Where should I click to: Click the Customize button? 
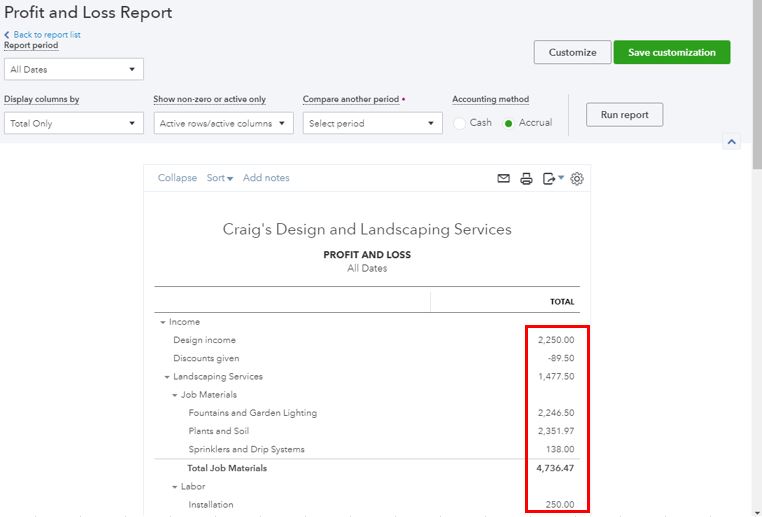click(x=572, y=52)
